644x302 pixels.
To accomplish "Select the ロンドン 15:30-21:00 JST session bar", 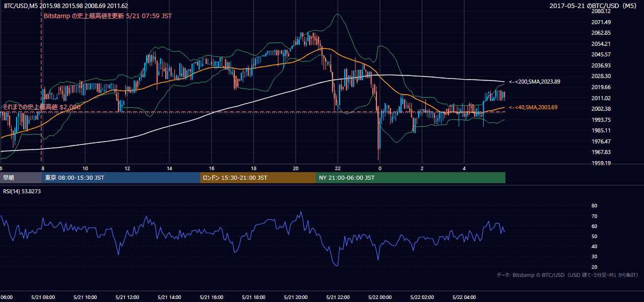I will (258, 178).
